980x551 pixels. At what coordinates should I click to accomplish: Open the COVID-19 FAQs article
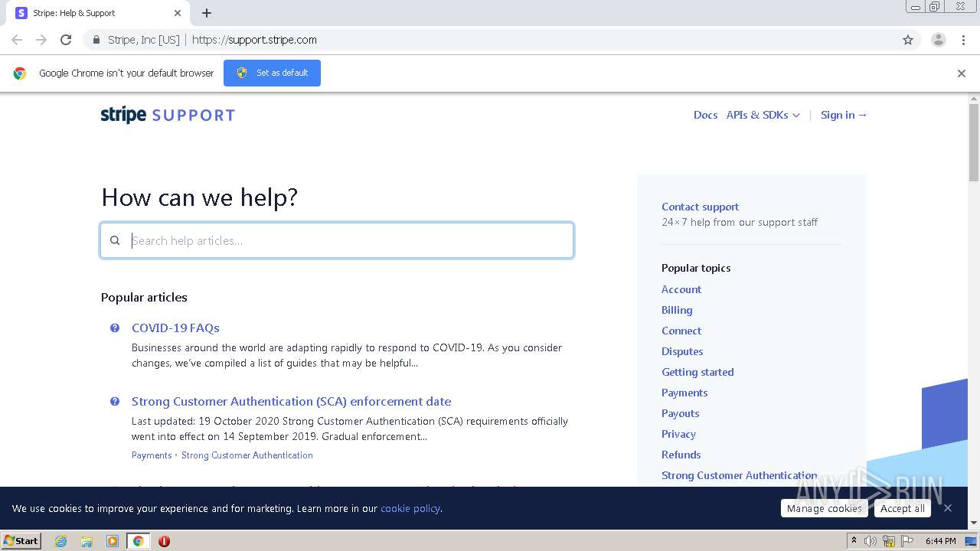tap(175, 328)
